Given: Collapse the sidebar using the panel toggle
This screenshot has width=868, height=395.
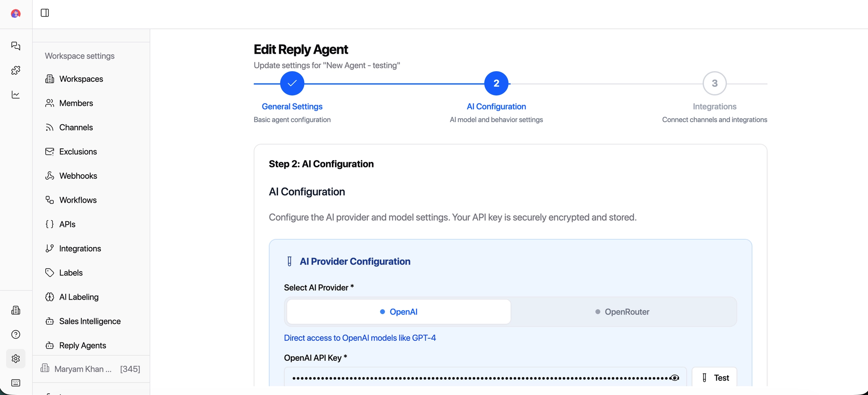Looking at the screenshot, I should coord(45,13).
